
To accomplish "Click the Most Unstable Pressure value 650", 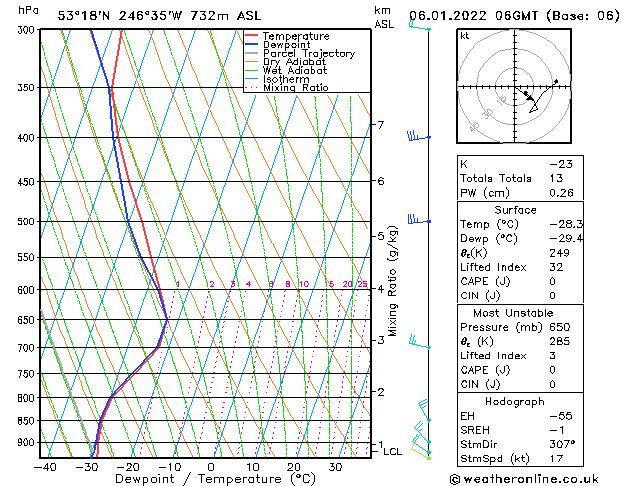I will click(x=560, y=327).
